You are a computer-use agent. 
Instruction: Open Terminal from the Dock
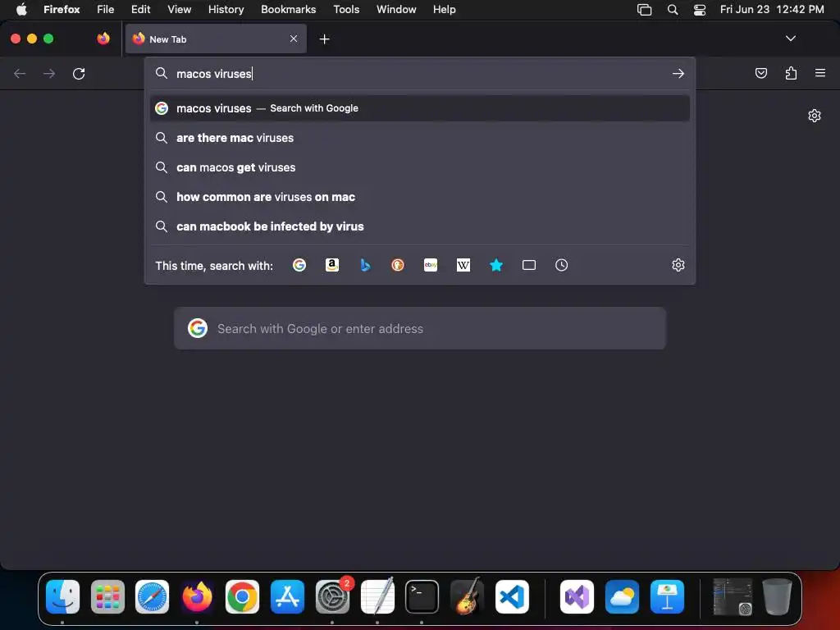tap(422, 596)
